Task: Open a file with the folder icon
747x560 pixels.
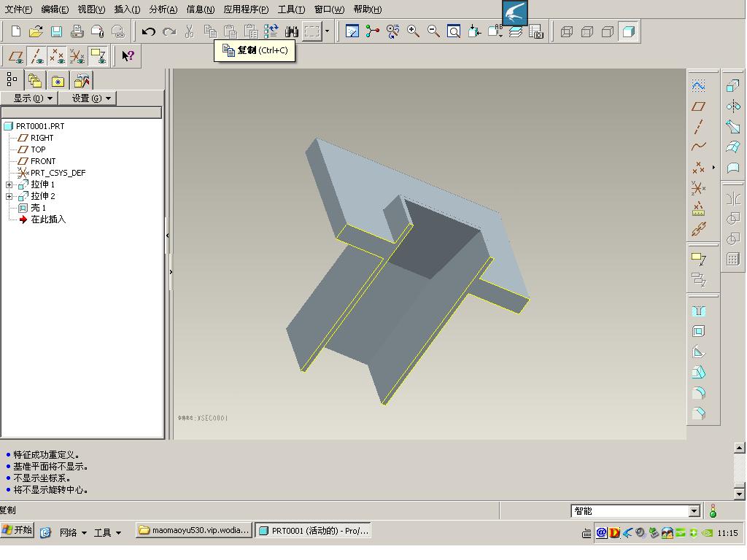Action: click(36, 31)
